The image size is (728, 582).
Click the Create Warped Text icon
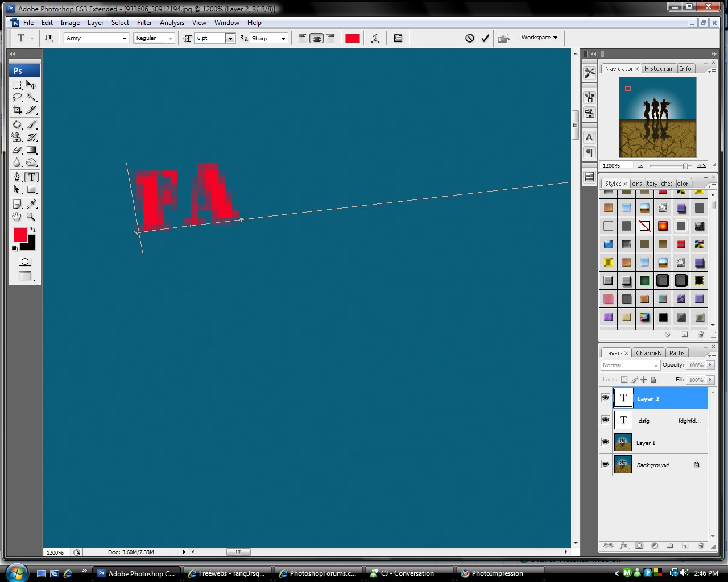click(x=375, y=38)
